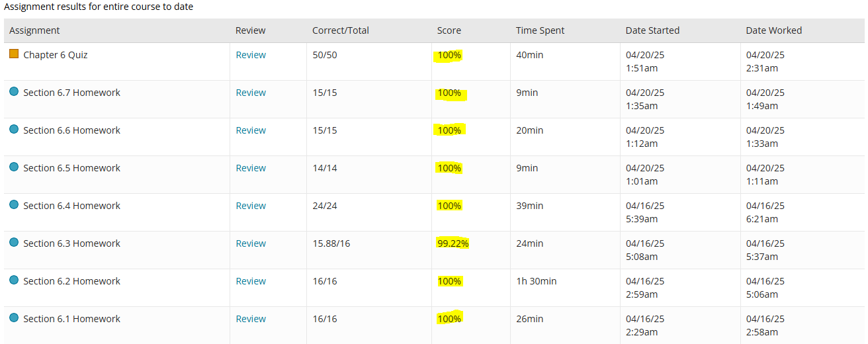Open Review link for Section 6.3 Homework

click(251, 243)
